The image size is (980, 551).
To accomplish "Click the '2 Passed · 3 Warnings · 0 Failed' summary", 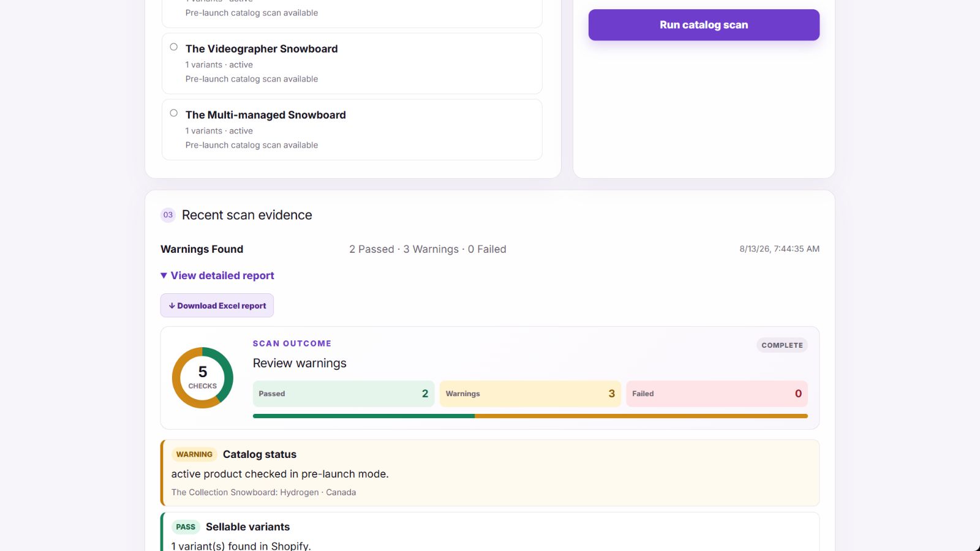I will [428, 249].
